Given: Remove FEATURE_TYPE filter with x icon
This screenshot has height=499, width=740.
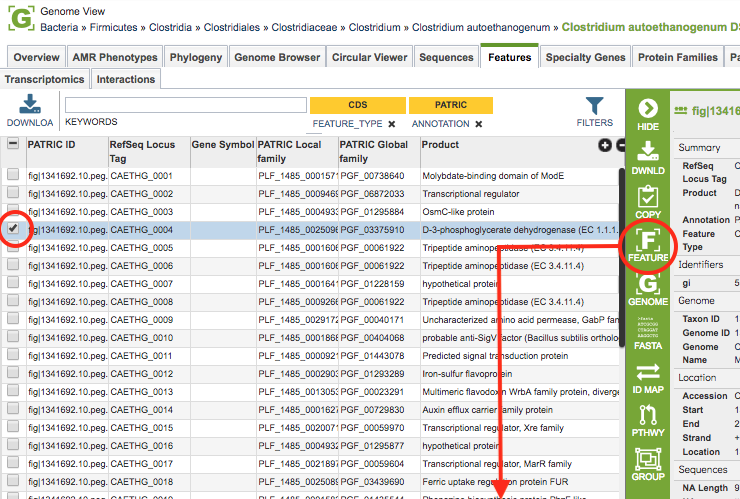Looking at the screenshot, I should pyautogui.click(x=392, y=124).
